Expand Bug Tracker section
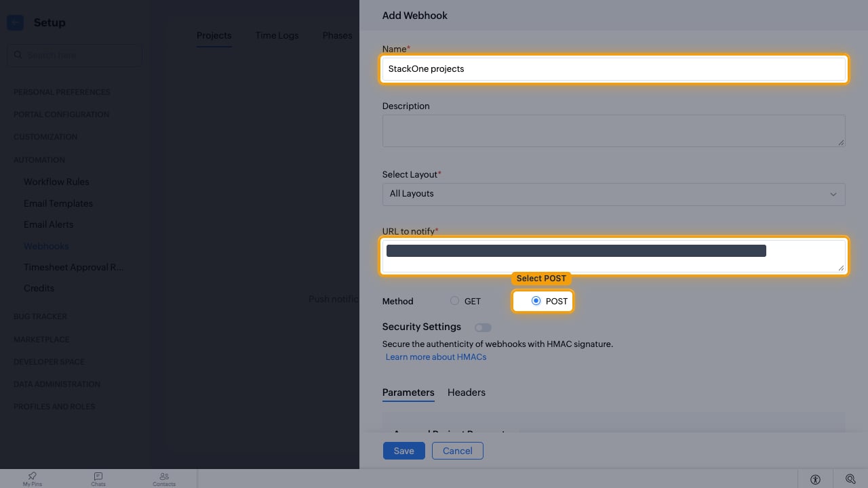This screenshot has width=868, height=488. click(40, 317)
